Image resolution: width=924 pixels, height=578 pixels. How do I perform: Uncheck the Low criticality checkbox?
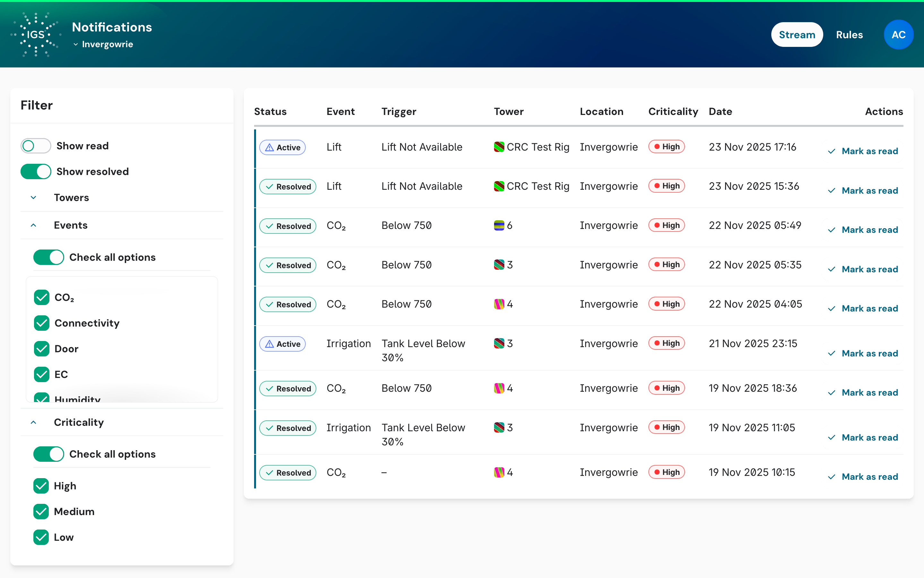click(x=41, y=537)
